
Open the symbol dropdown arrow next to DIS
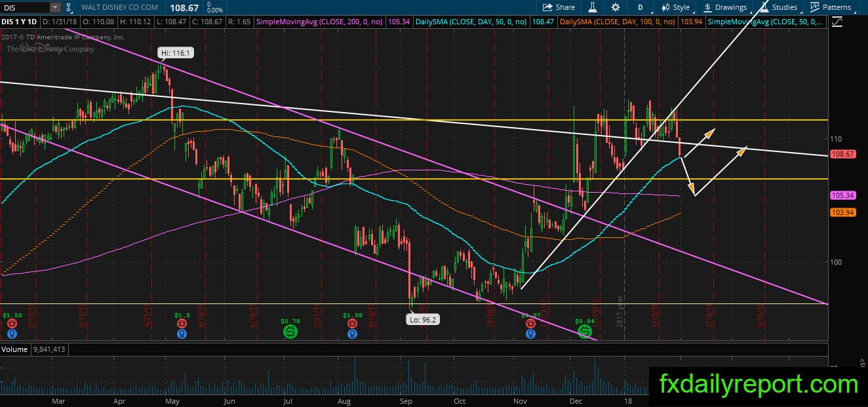[54, 8]
